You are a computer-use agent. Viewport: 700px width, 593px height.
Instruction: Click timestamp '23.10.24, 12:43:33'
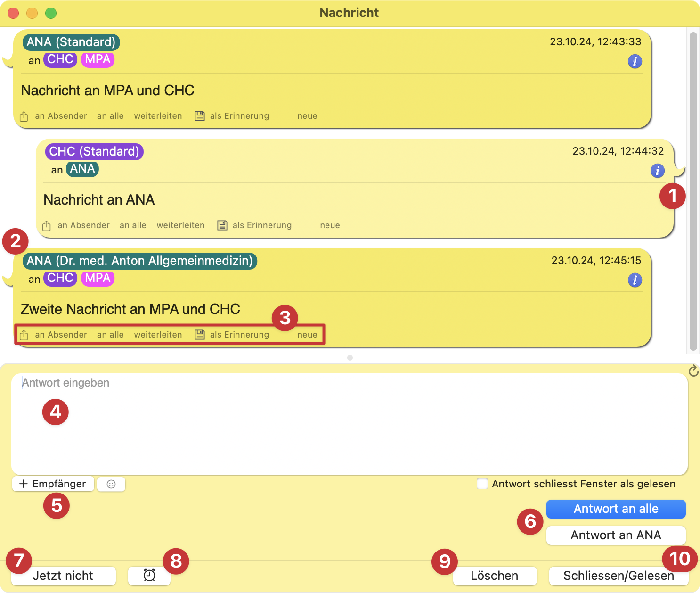coord(595,42)
